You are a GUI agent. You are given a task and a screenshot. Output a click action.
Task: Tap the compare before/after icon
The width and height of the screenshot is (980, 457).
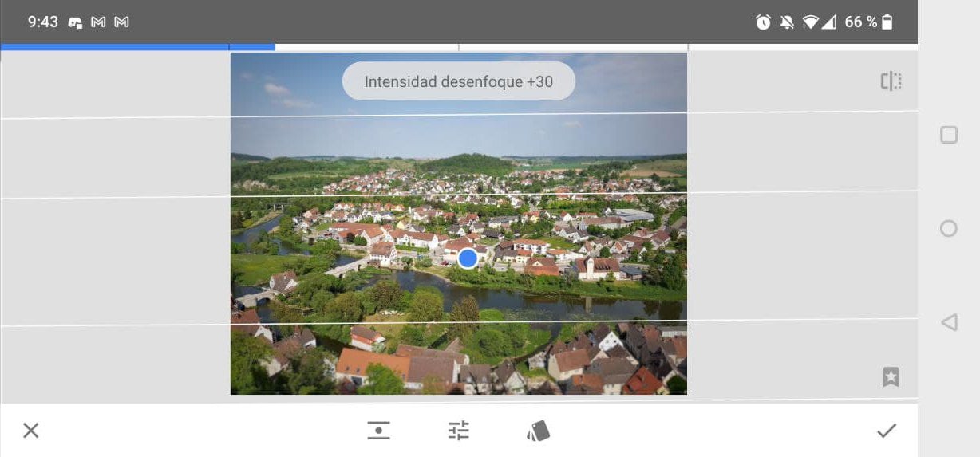point(891,81)
